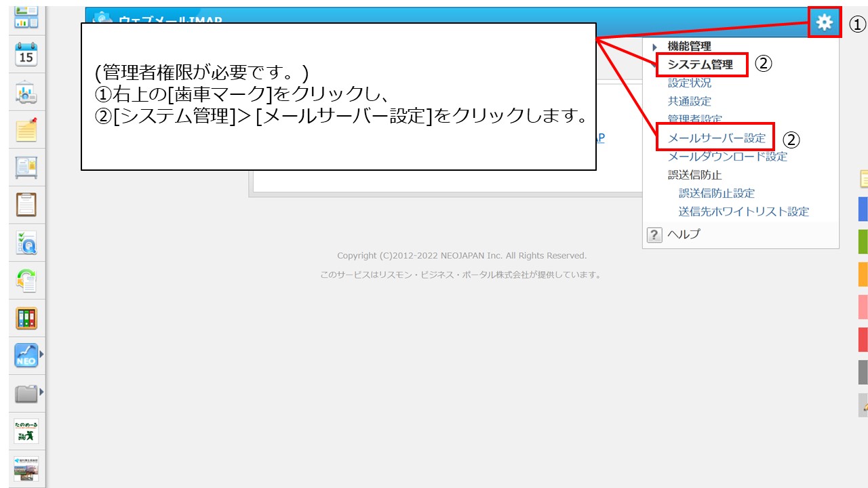Screen dimensions: 868x488
Task: Expand the submenu arrow beside the NEO icon
Action: click(x=42, y=354)
